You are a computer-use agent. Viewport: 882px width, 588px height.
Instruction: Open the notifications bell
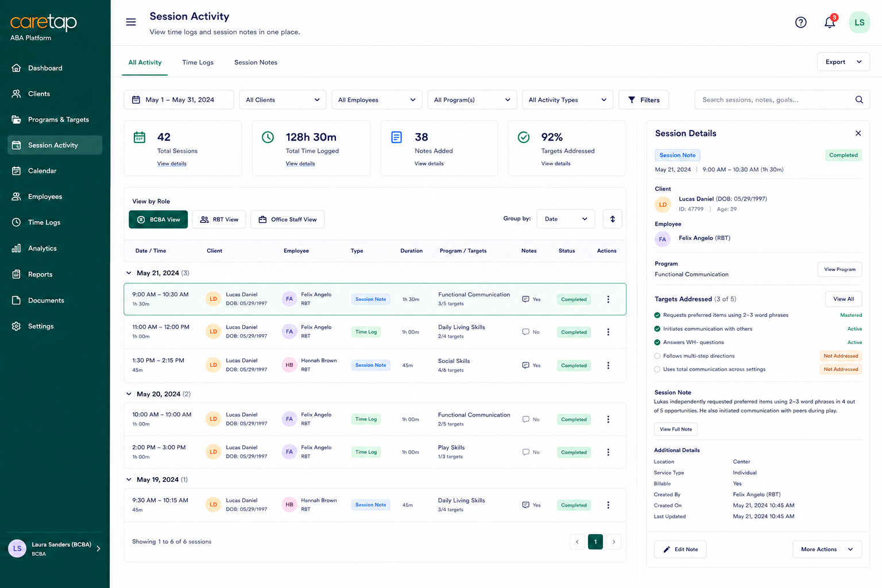[x=830, y=22]
